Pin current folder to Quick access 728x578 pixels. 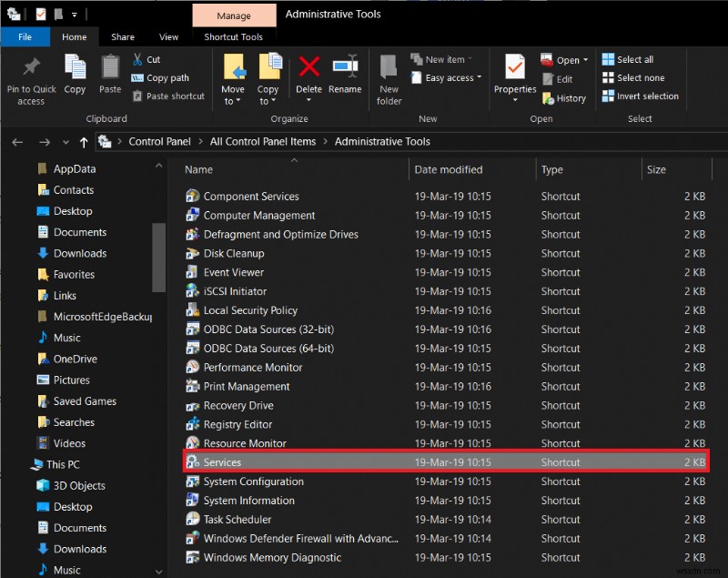click(30, 80)
